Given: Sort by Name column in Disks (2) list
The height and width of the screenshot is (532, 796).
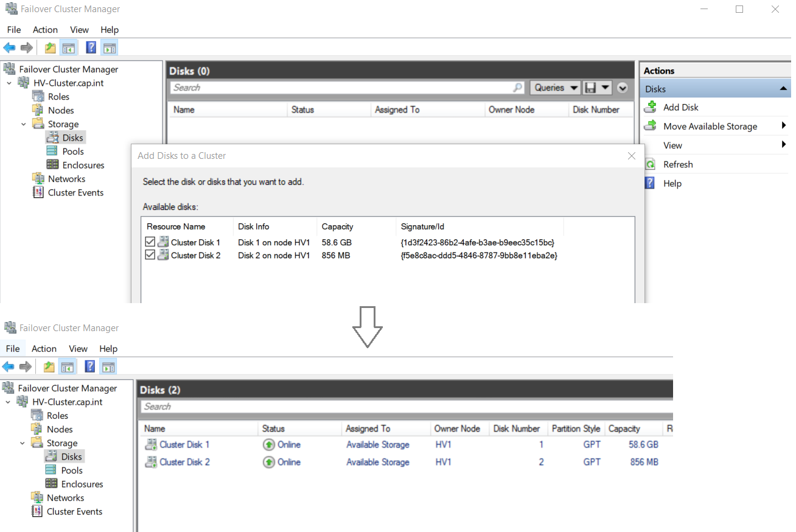Looking at the screenshot, I should pyautogui.click(x=199, y=429).
